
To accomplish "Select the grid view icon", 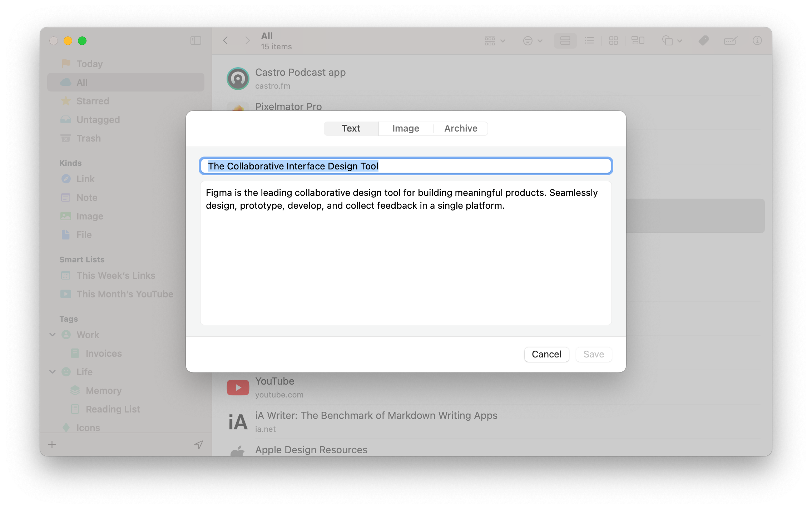I will coord(614,40).
